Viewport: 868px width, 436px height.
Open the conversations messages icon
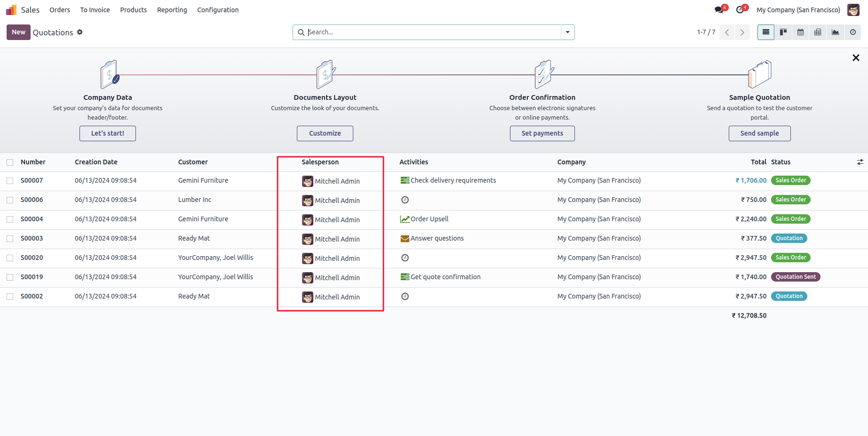(x=719, y=10)
